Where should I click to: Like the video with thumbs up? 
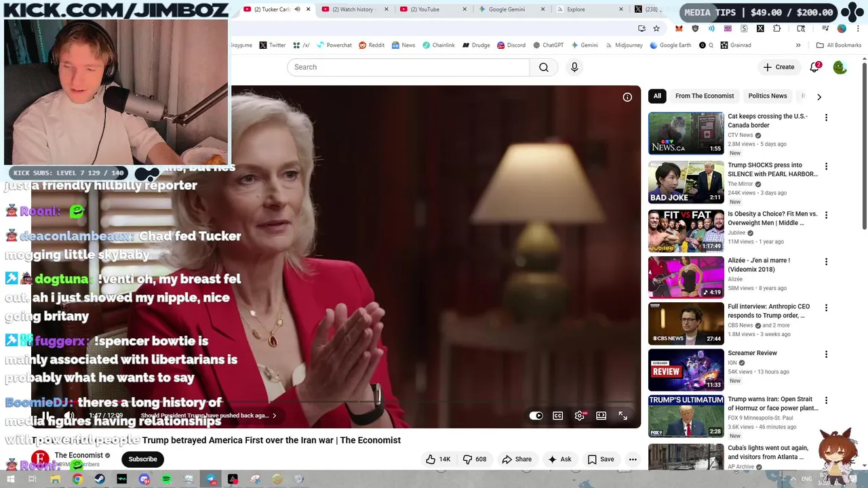[x=438, y=459]
